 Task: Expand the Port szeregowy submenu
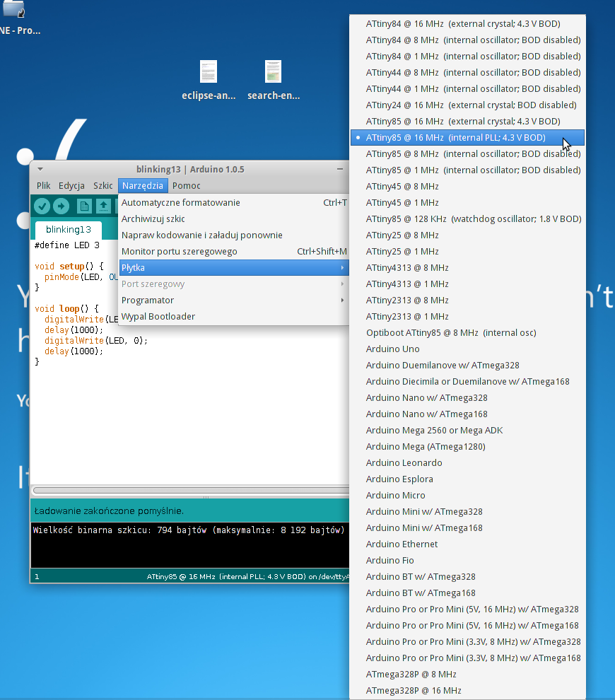[234, 284]
